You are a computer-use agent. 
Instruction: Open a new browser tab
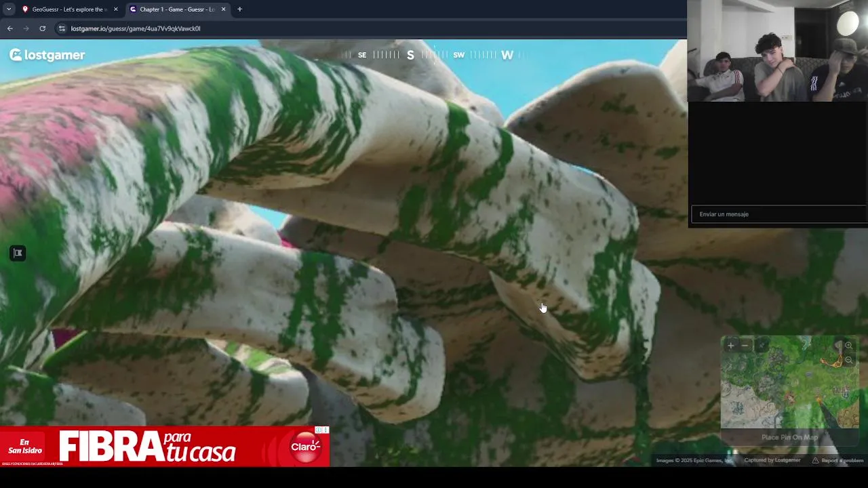[239, 9]
